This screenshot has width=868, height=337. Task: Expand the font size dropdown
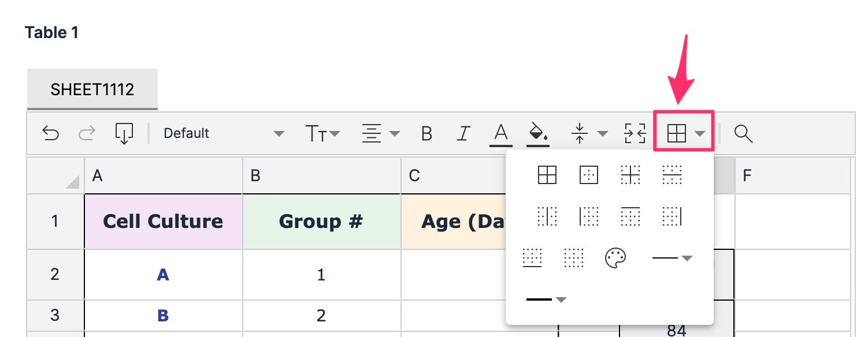[x=322, y=134]
